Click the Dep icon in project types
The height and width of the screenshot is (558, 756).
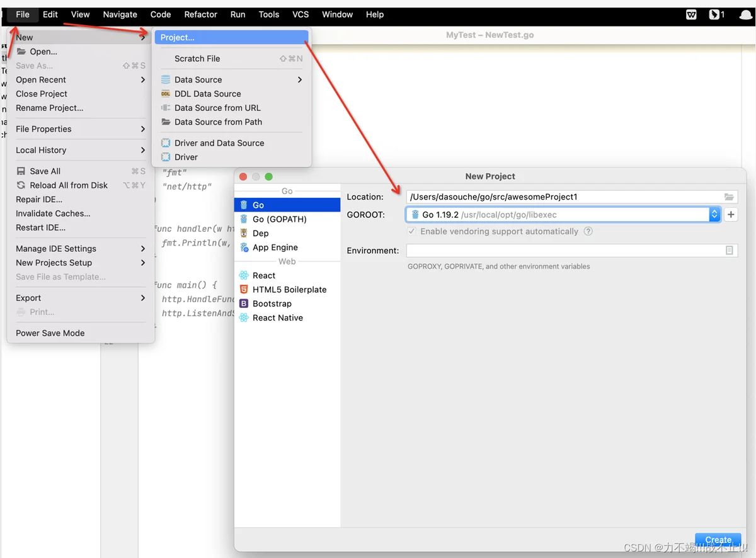tap(244, 233)
